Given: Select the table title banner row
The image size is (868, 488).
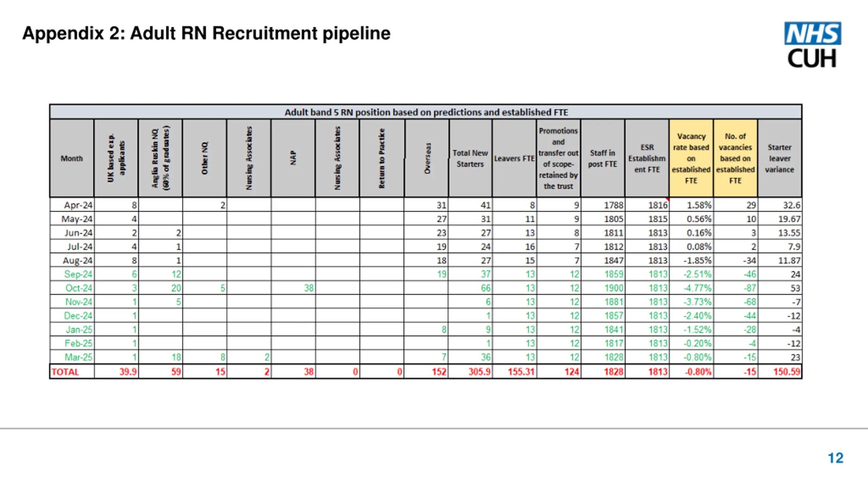Looking at the screenshot, I should [x=426, y=112].
